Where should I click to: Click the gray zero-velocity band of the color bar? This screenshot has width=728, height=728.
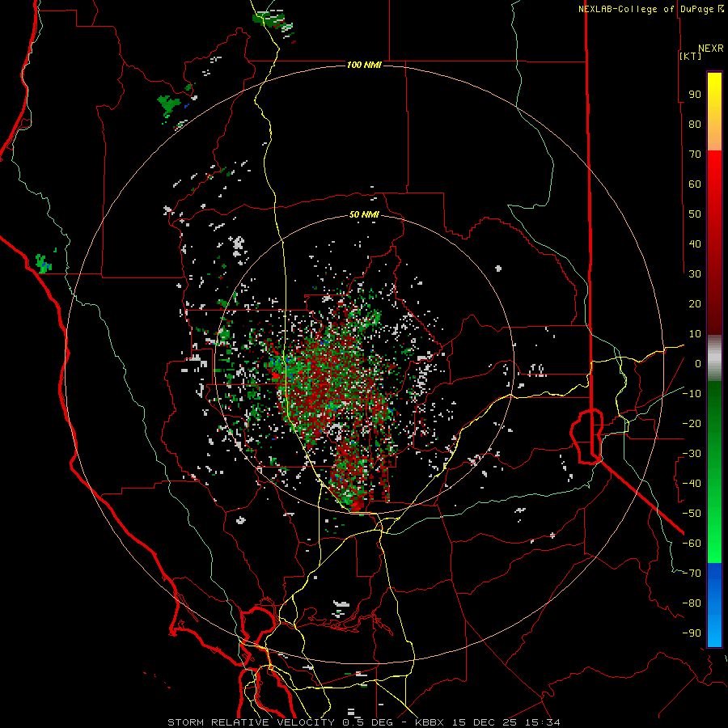pyautogui.click(x=714, y=358)
